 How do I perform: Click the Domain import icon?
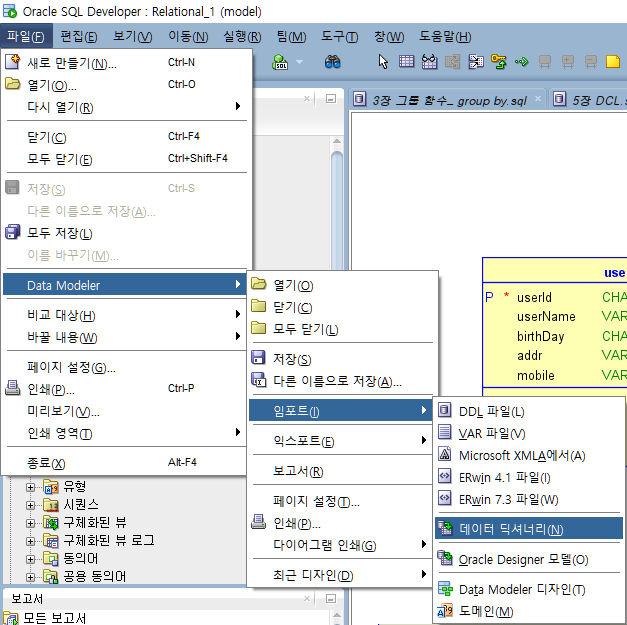click(445, 611)
